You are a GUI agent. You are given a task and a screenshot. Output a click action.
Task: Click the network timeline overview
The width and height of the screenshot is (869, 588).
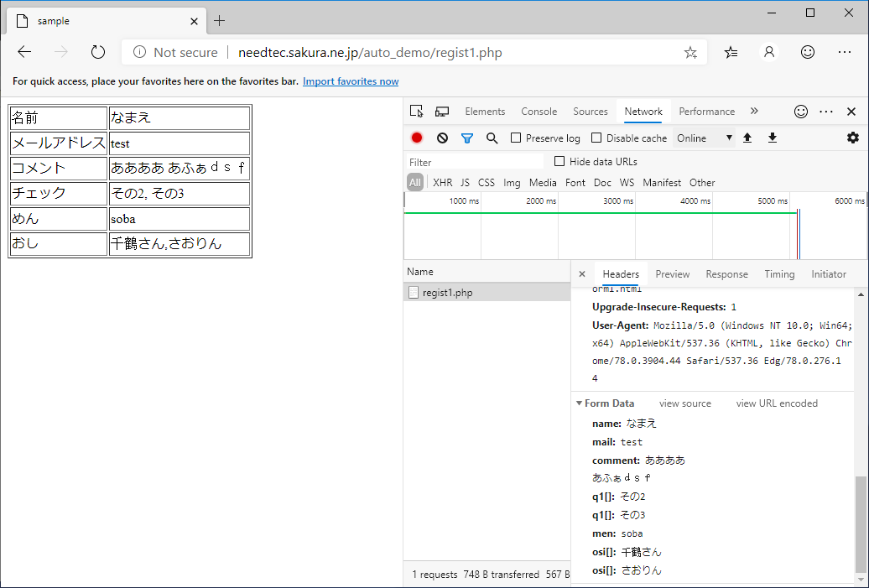coord(635,226)
